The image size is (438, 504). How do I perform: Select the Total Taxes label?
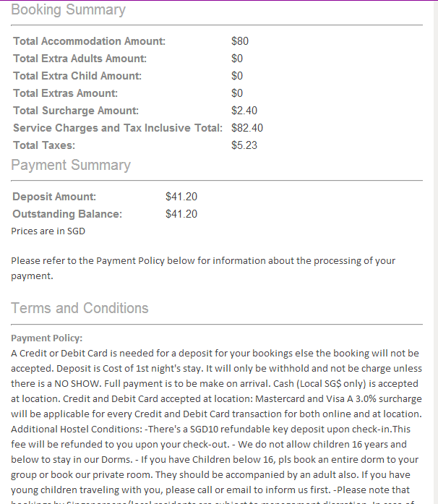tap(44, 145)
